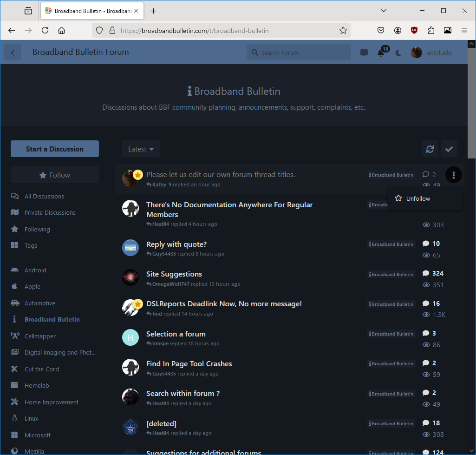
Task: Open the forum messages chat icon
Action: coord(364,53)
